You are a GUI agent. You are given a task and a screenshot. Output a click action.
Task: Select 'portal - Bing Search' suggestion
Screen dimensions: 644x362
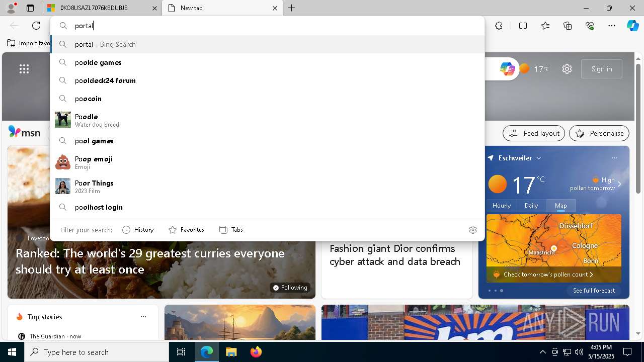coord(267,44)
